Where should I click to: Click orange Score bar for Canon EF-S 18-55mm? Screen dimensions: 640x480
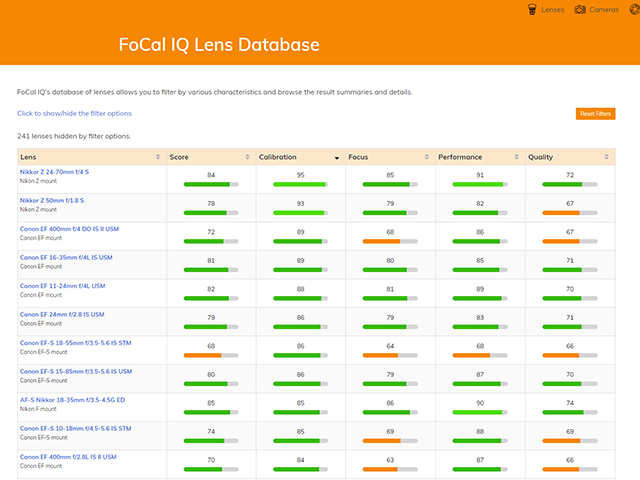click(211, 356)
